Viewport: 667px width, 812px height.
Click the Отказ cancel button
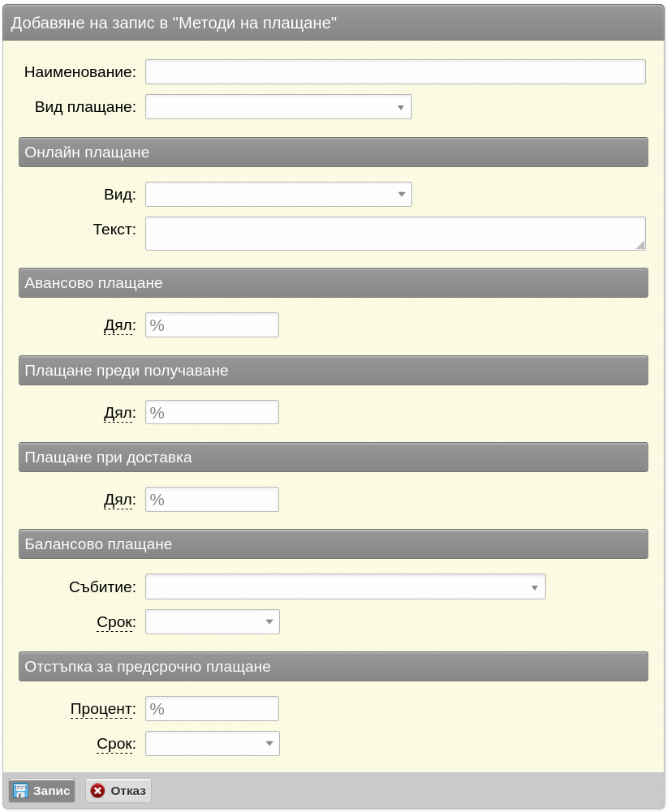click(118, 790)
